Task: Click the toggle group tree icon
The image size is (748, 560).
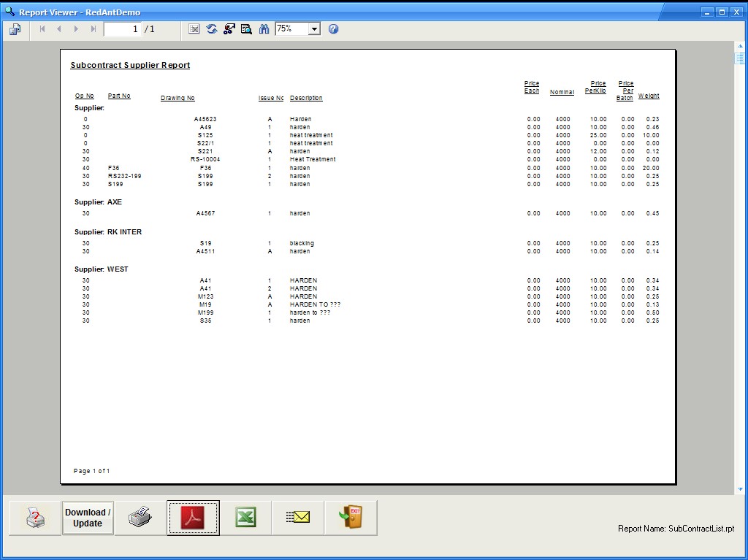Action: [x=229, y=29]
